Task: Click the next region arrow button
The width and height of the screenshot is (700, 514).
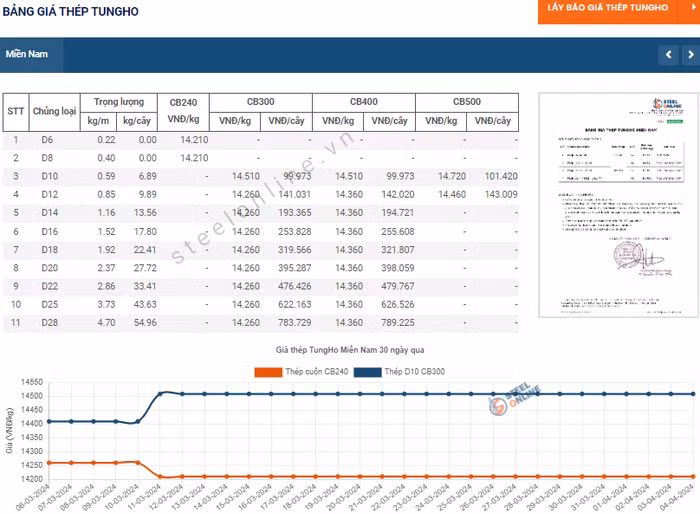Action: [x=691, y=55]
